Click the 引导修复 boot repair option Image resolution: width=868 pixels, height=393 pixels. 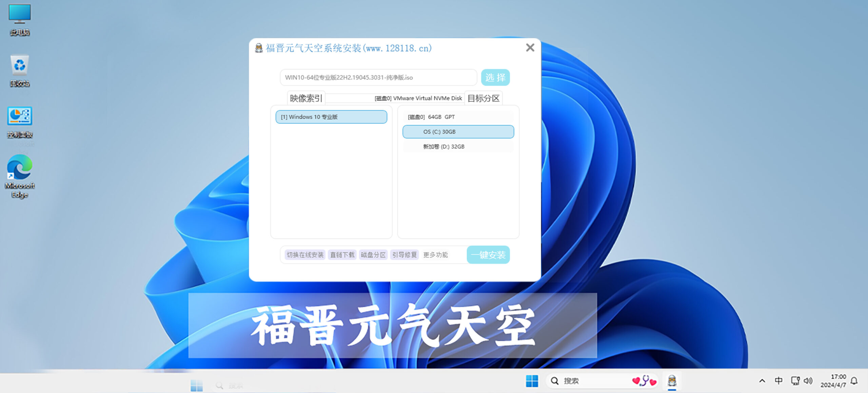[x=405, y=255]
